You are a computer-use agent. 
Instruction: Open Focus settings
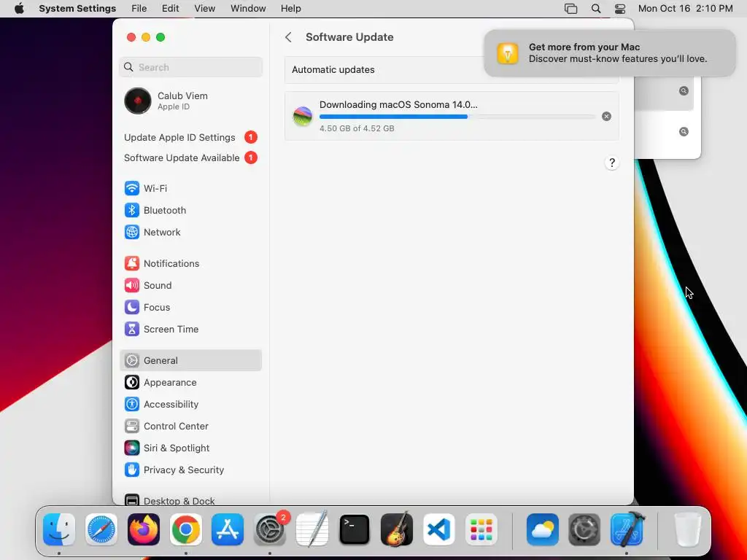190,307
